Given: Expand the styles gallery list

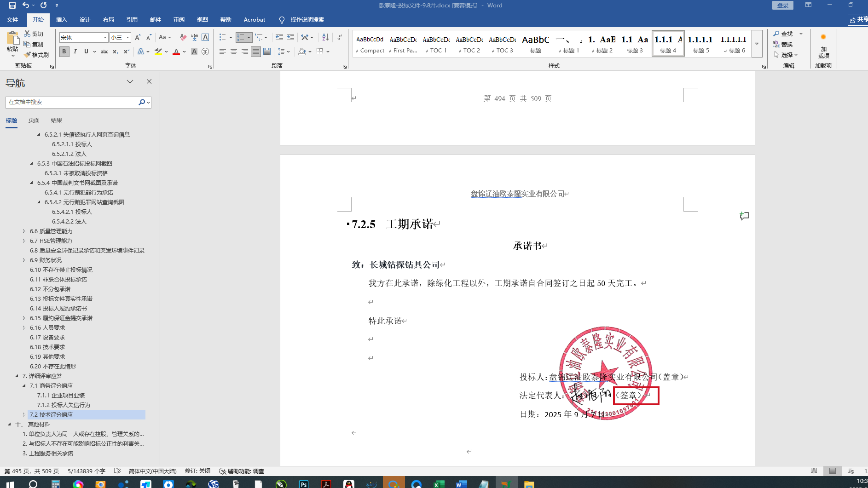Looking at the screenshot, I should point(757,44).
